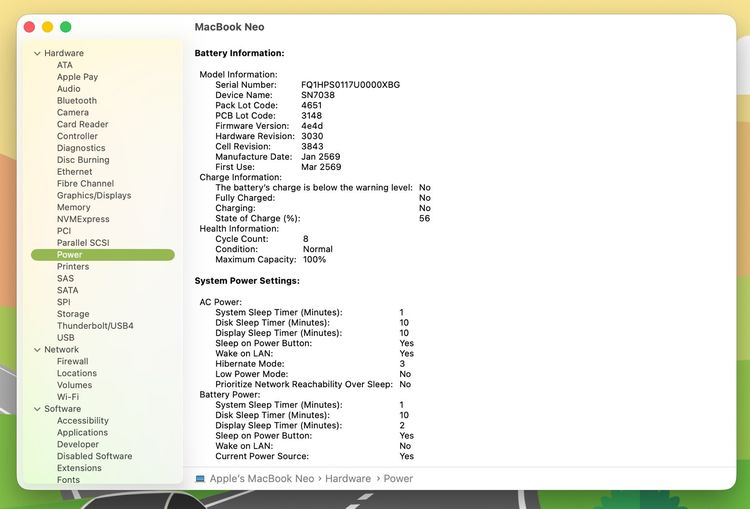The width and height of the screenshot is (750, 509).
Task: Open Disabled Software entry
Action: (94, 456)
